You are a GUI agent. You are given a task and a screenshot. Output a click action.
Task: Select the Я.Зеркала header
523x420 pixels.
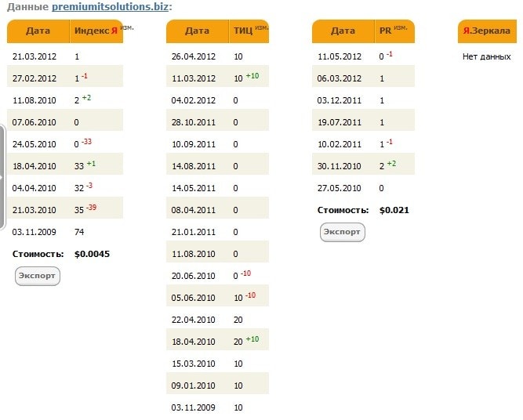click(x=487, y=31)
